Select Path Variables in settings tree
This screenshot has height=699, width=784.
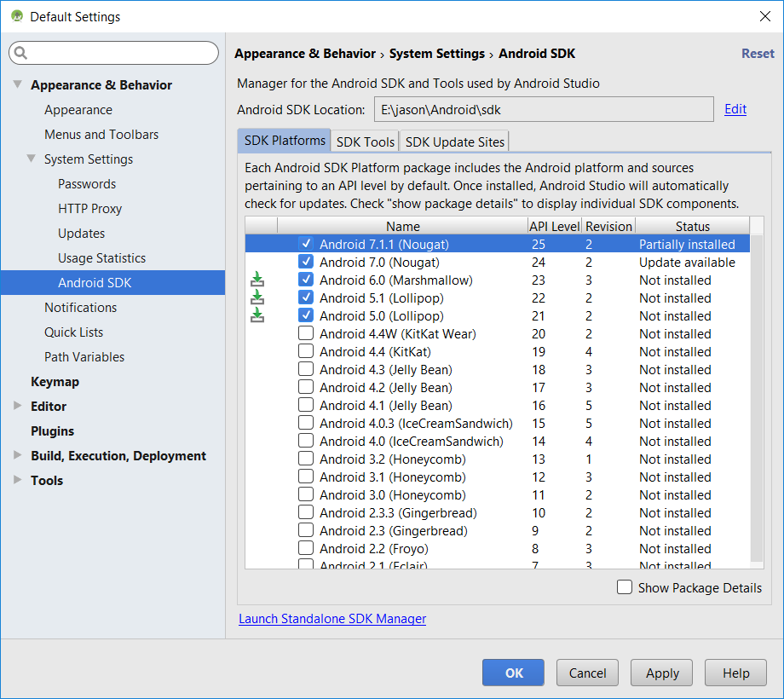click(x=84, y=356)
